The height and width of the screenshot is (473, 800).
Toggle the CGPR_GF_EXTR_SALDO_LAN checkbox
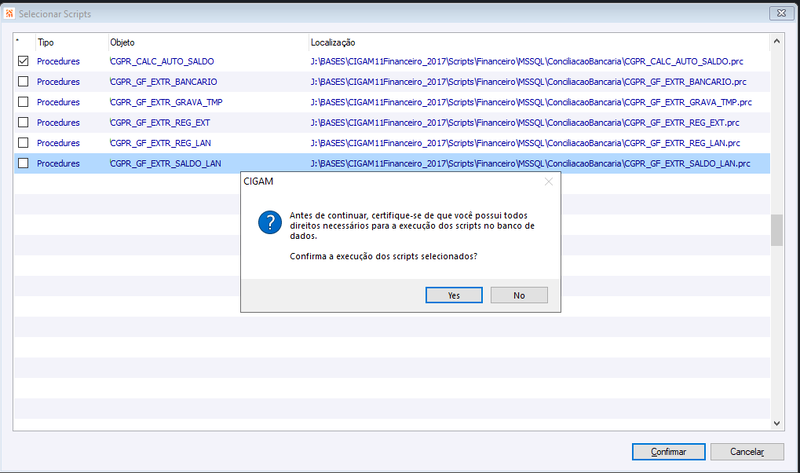point(23,163)
